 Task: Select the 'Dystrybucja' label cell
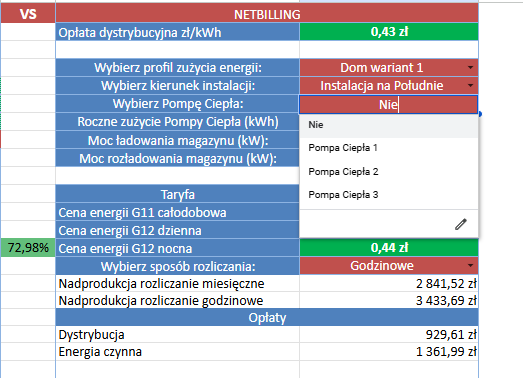(177, 335)
